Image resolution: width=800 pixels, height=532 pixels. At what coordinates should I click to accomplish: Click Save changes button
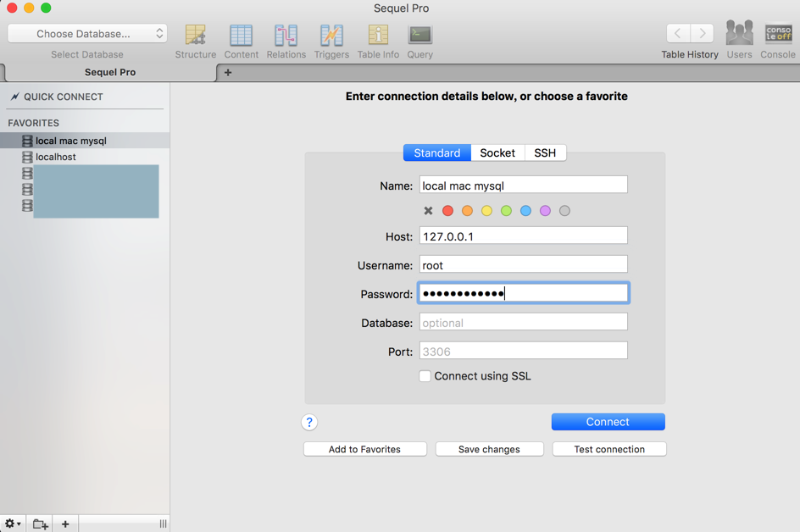(x=489, y=449)
